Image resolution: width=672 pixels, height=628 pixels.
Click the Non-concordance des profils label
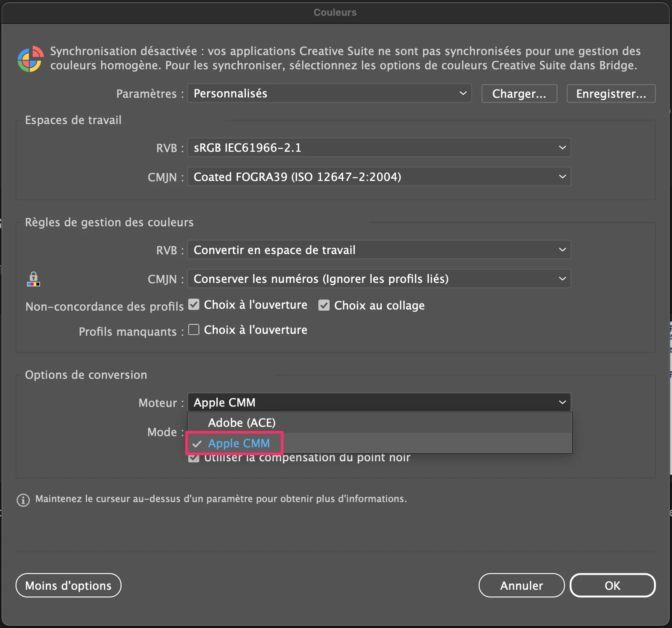pos(104,307)
